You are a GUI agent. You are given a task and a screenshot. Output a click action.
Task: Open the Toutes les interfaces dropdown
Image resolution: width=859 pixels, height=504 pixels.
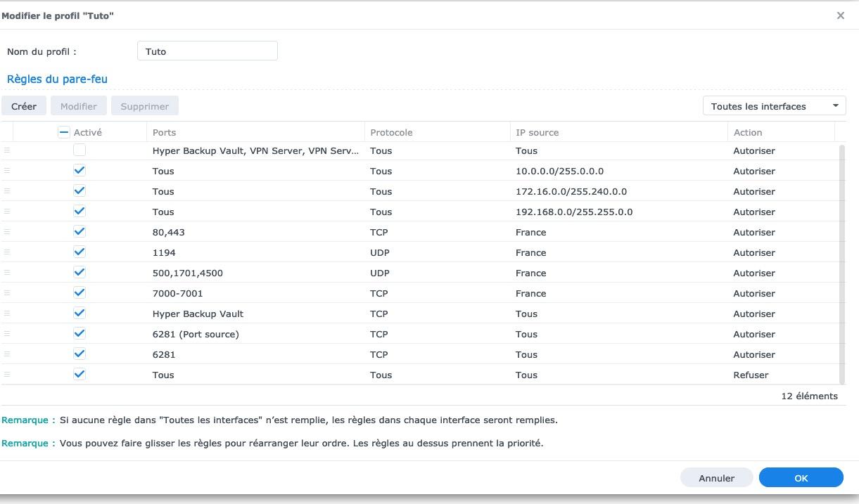click(774, 106)
